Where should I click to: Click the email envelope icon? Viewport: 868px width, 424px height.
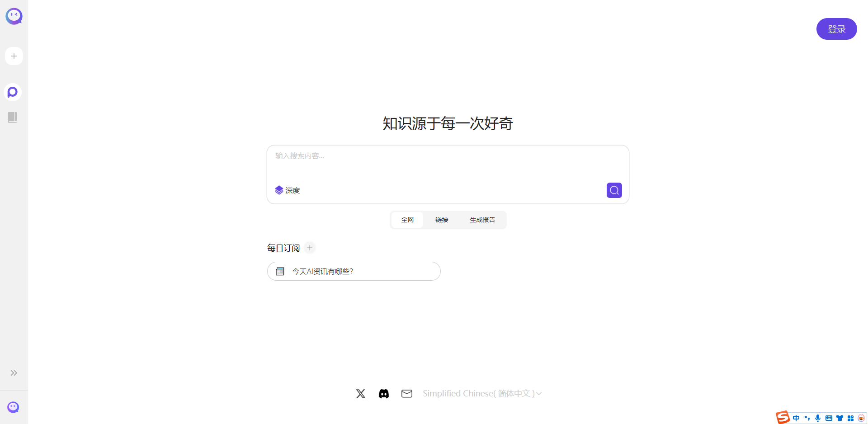click(x=407, y=394)
